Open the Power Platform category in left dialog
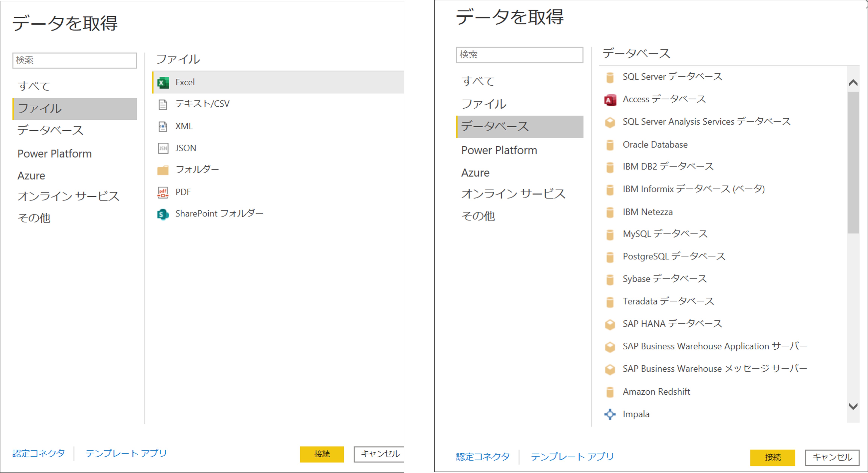 (x=55, y=154)
